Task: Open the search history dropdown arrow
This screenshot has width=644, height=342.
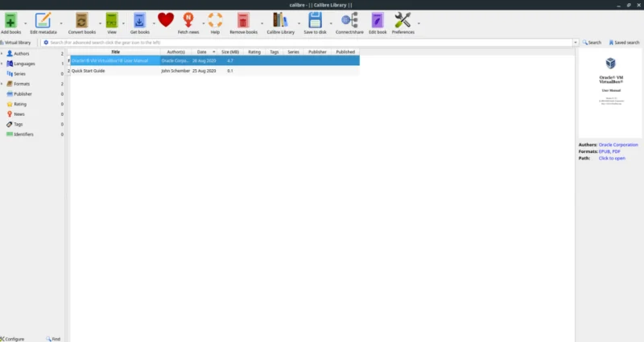Action: click(x=576, y=43)
